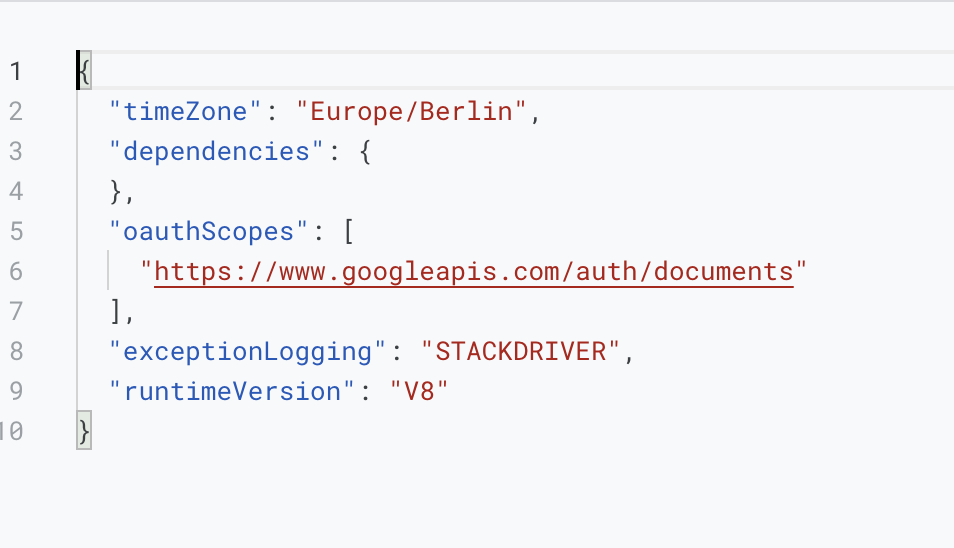Click the highlighted opening brace on line 1
The image size is (954, 548).
[85, 71]
